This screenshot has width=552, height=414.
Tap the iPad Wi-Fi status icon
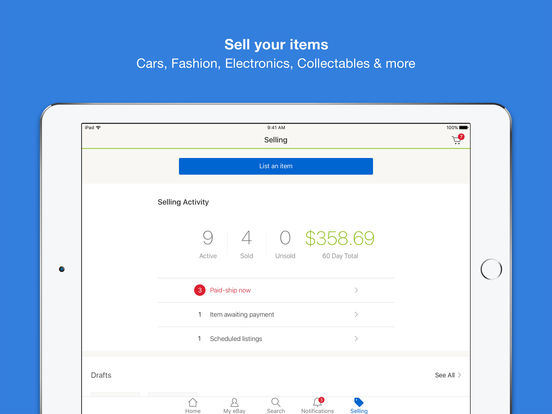(x=98, y=127)
